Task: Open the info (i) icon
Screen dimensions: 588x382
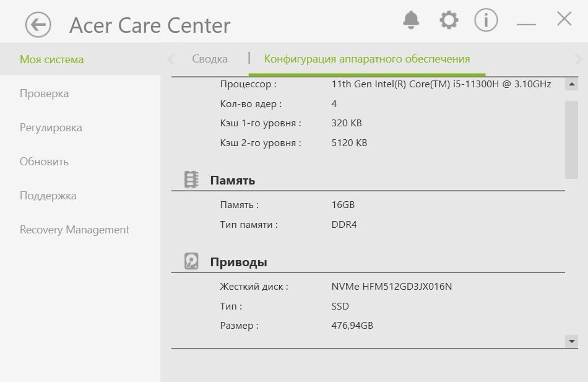Action: (486, 20)
